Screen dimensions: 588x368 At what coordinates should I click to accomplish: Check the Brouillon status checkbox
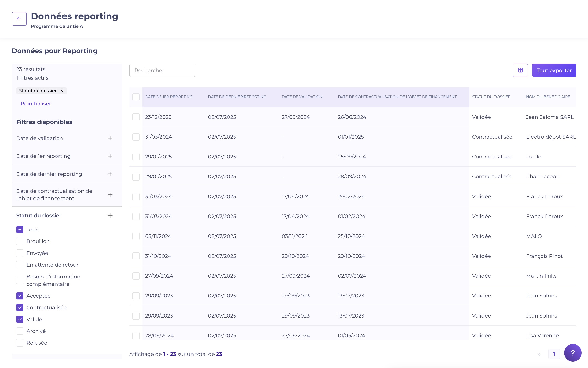pyautogui.click(x=20, y=241)
